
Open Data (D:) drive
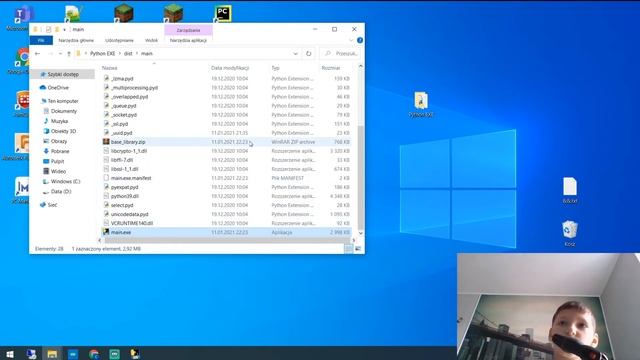61,191
